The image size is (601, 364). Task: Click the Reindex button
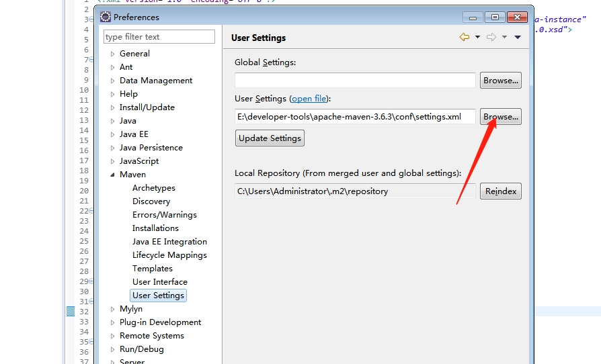[501, 191]
